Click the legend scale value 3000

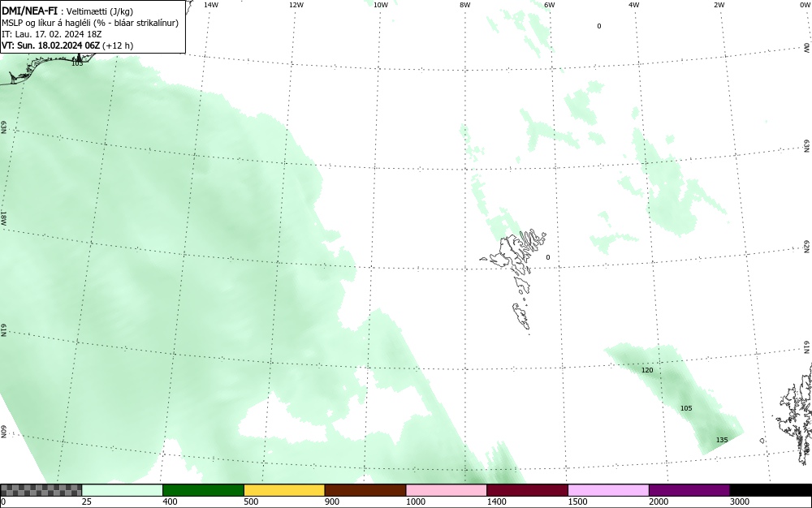coord(740,502)
